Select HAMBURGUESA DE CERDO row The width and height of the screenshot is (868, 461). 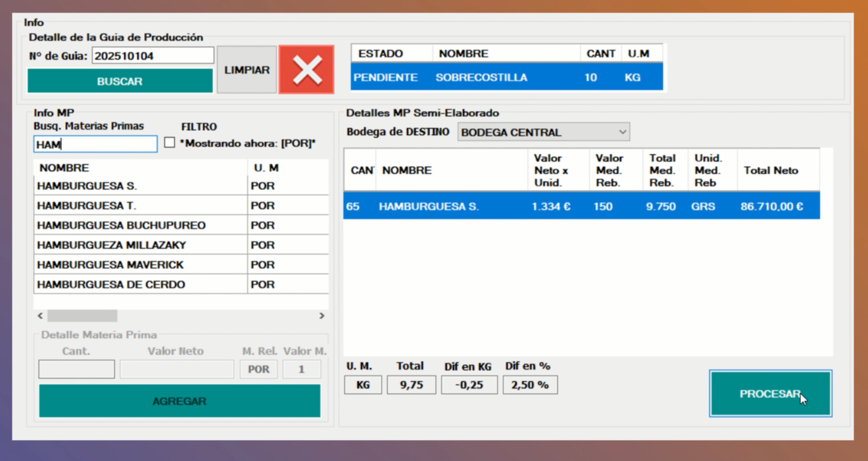(140, 285)
